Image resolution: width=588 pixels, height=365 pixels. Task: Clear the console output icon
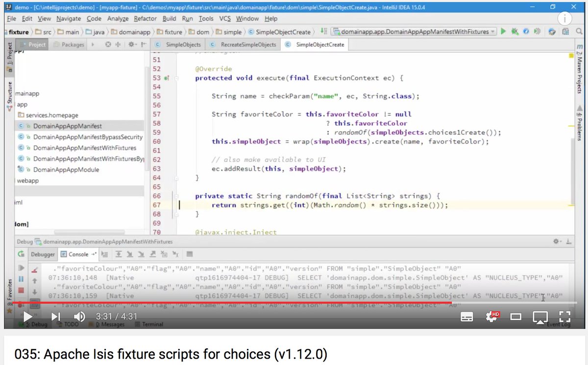tap(34, 269)
